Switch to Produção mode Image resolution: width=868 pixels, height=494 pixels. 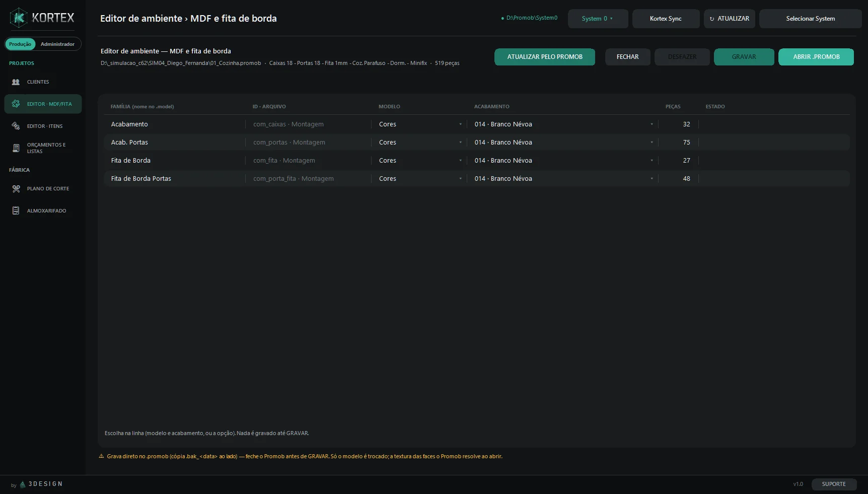tap(20, 44)
